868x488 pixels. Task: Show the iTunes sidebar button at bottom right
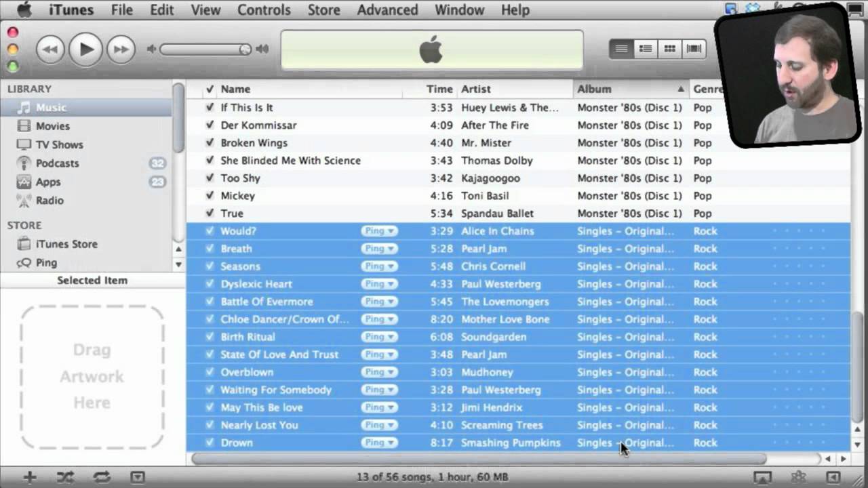[x=833, y=477]
